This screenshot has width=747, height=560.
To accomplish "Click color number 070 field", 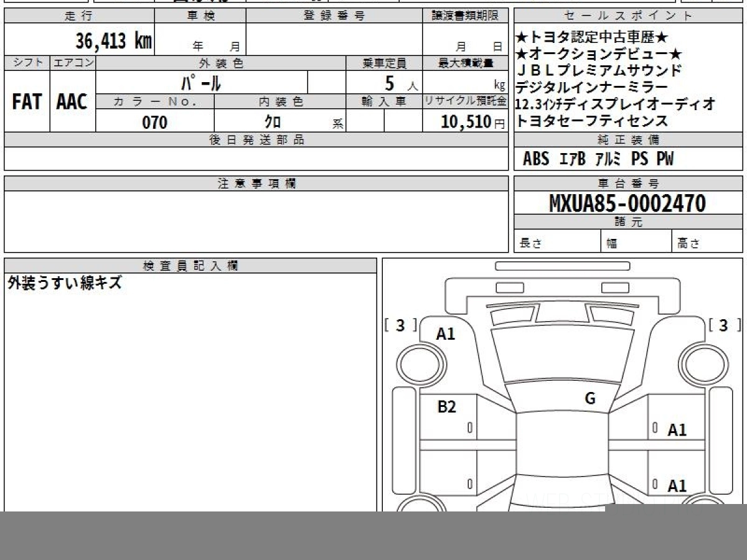I will tap(154, 123).
